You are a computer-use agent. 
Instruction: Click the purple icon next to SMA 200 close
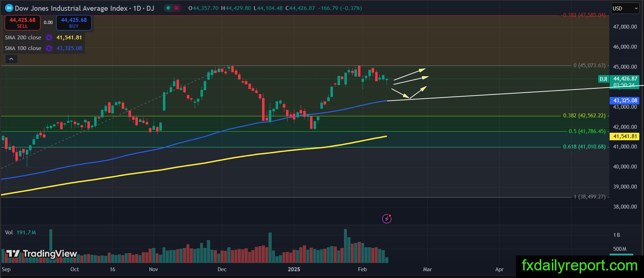[x=49, y=38]
